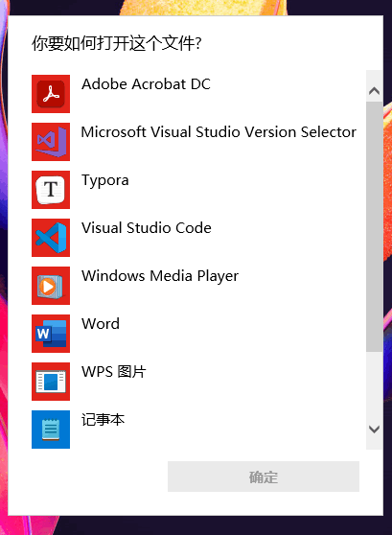Click the scrollbar down arrow
392x535 pixels.
point(374,429)
